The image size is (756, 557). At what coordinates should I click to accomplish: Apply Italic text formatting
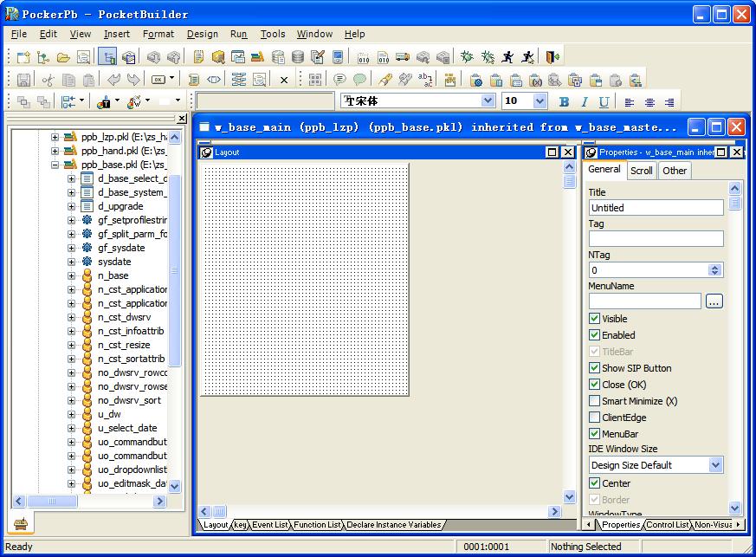(584, 101)
